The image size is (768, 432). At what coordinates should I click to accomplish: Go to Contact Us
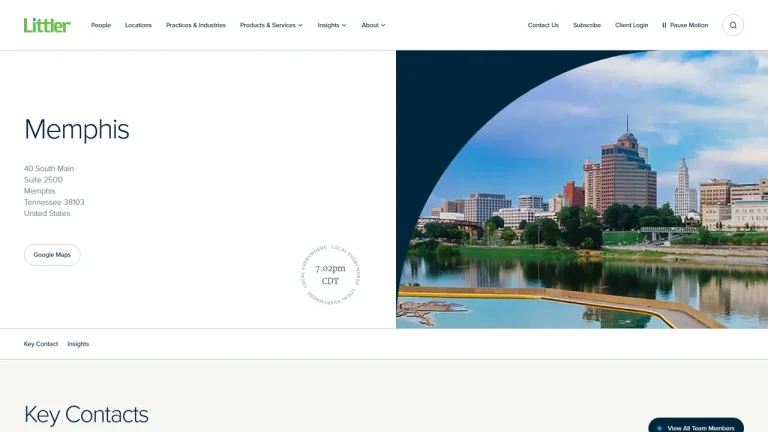click(x=543, y=25)
